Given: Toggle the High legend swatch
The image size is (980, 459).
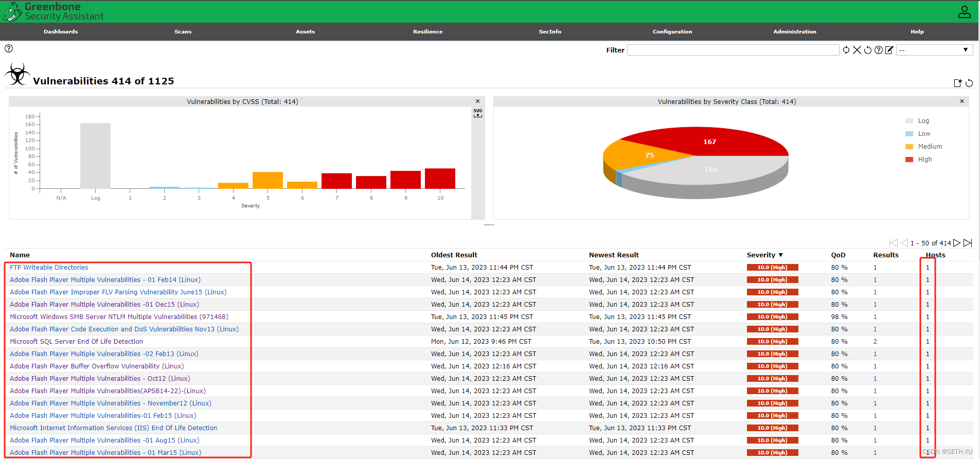Looking at the screenshot, I should point(909,160).
